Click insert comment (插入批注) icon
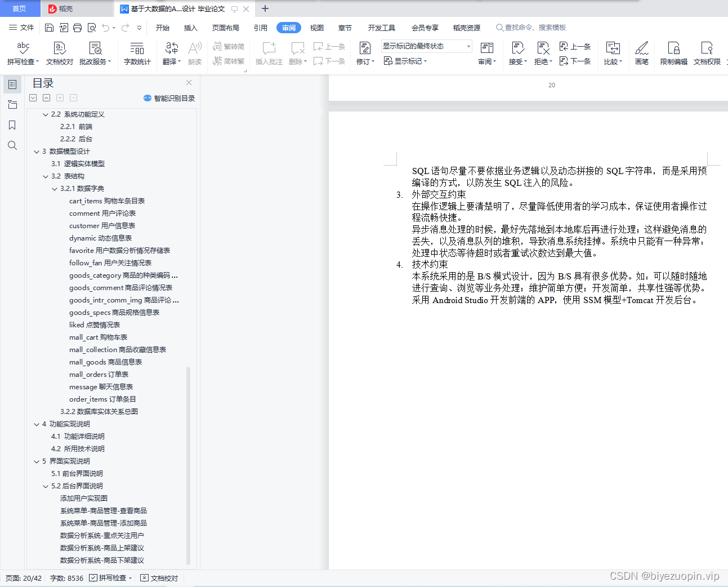This screenshot has width=728, height=587. pyautogui.click(x=269, y=54)
